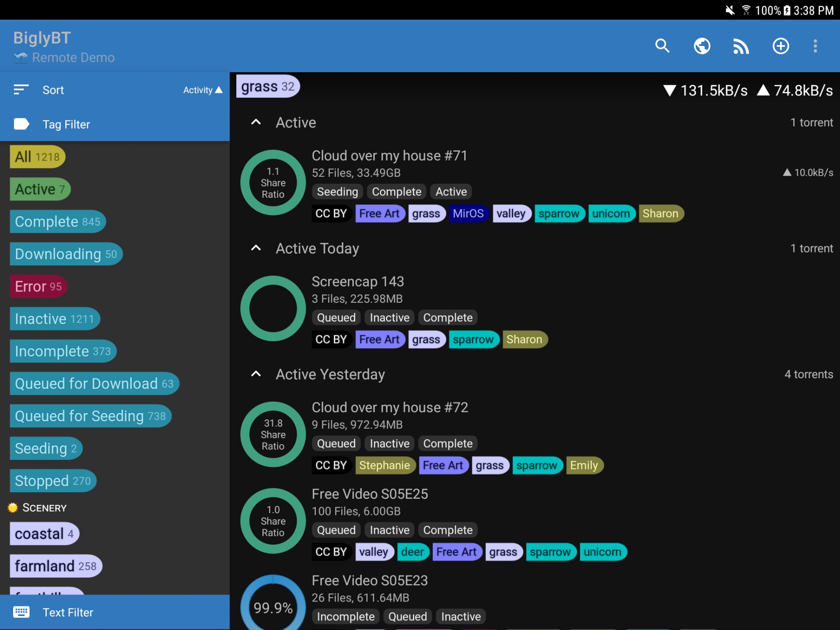Screen dimensions: 840x630
Task: Collapse the Active Today section
Action: pyautogui.click(x=256, y=248)
